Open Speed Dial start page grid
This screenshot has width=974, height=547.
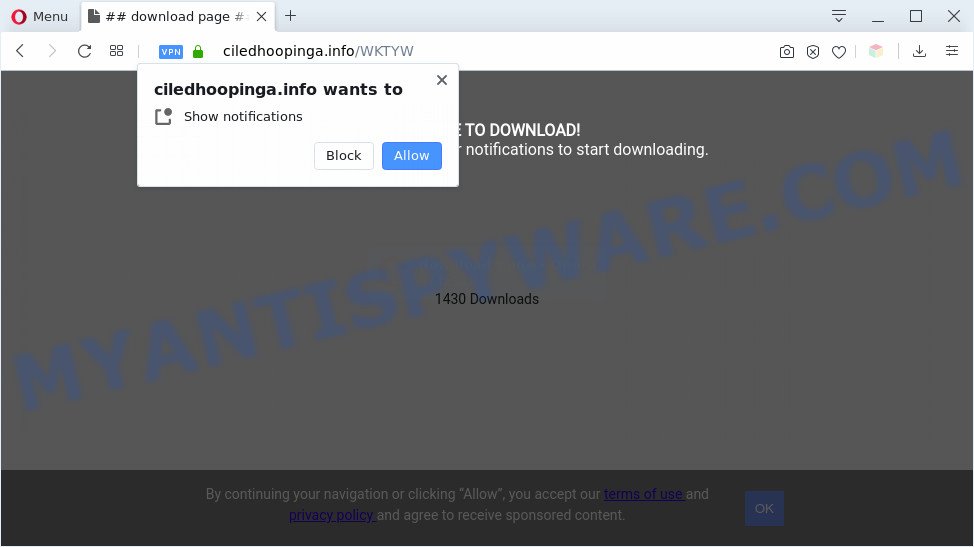click(x=116, y=51)
